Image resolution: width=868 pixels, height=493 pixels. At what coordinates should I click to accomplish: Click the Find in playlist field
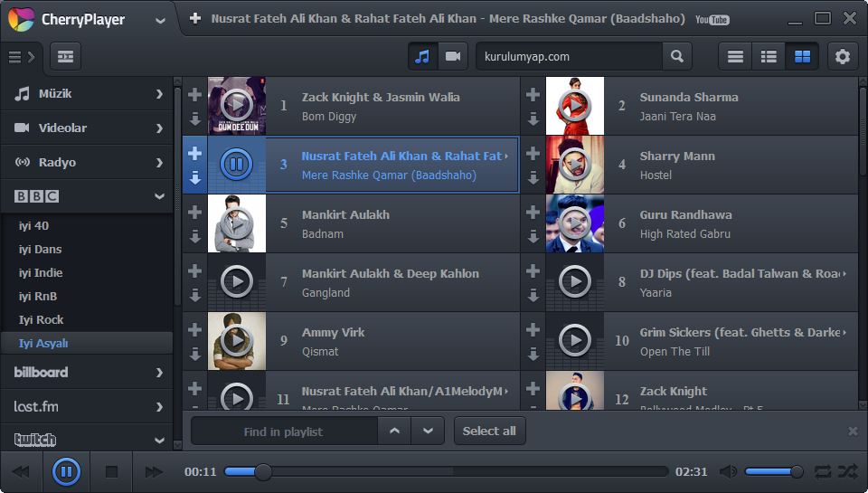click(x=283, y=431)
